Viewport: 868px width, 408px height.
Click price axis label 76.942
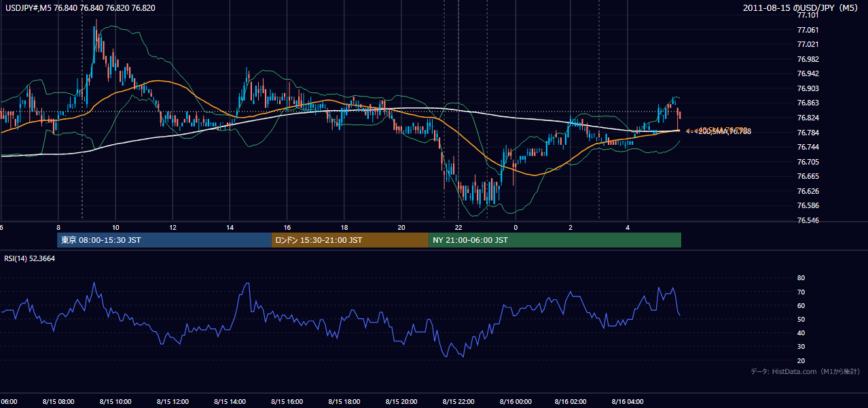pyautogui.click(x=808, y=73)
